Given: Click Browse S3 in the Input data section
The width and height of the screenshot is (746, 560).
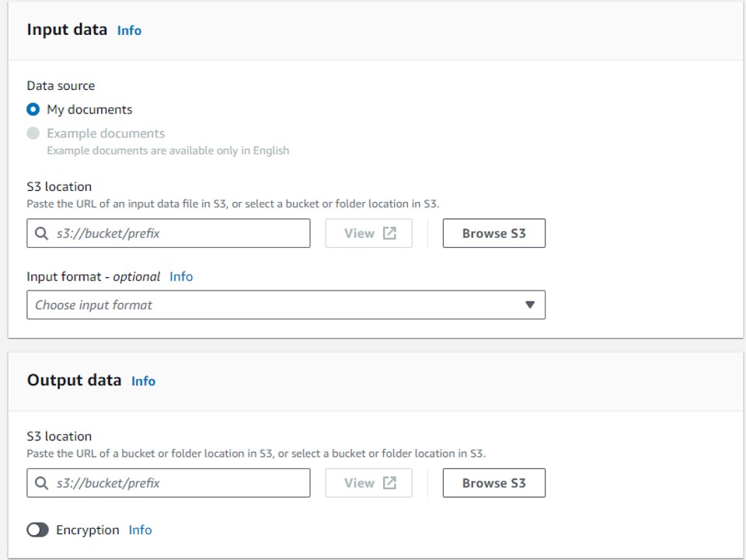Looking at the screenshot, I should pyautogui.click(x=493, y=233).
